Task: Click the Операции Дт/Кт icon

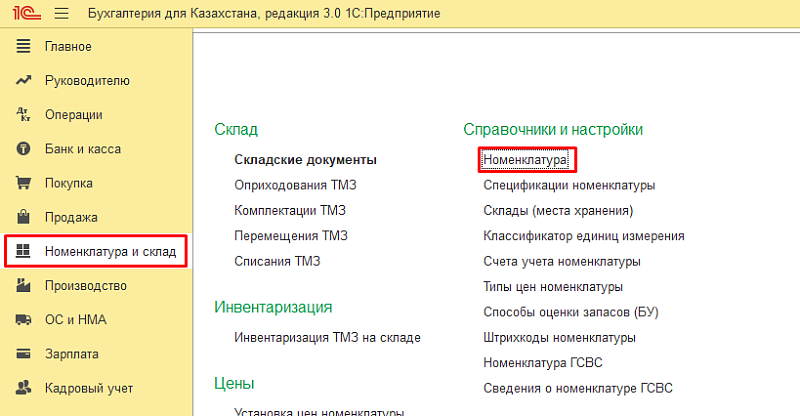Action: pos(24,115)
